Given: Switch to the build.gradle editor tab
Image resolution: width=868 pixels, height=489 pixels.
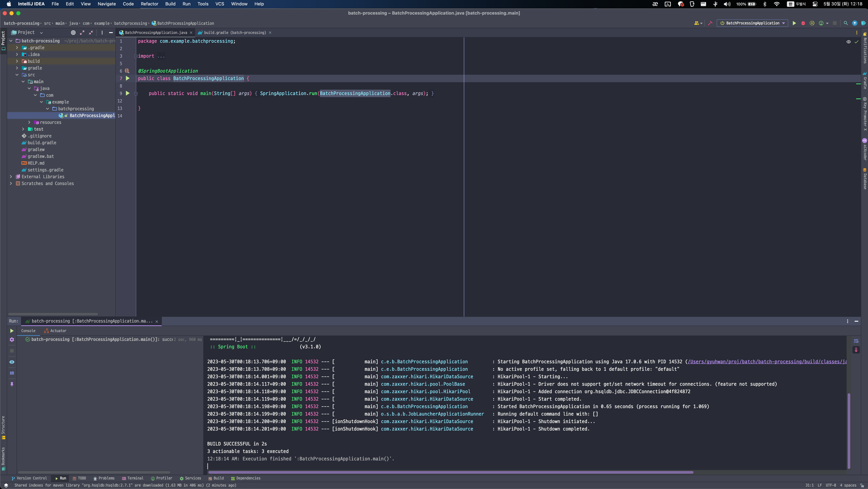Looking at the screenshot, I should pyautogui.click(x=234, y=33).
